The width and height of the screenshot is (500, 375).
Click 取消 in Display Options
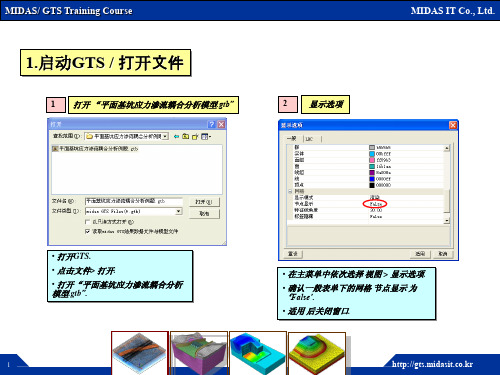point(443,254)
